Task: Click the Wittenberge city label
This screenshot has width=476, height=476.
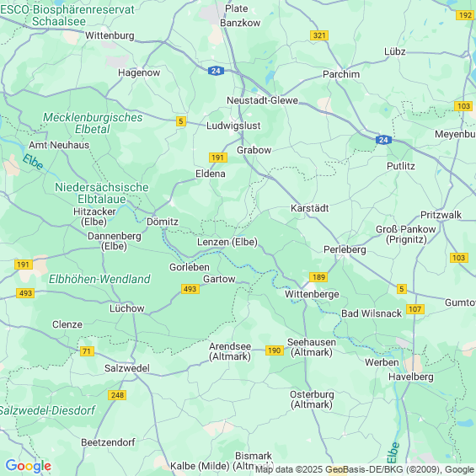Action: click(x=312, y=294)
